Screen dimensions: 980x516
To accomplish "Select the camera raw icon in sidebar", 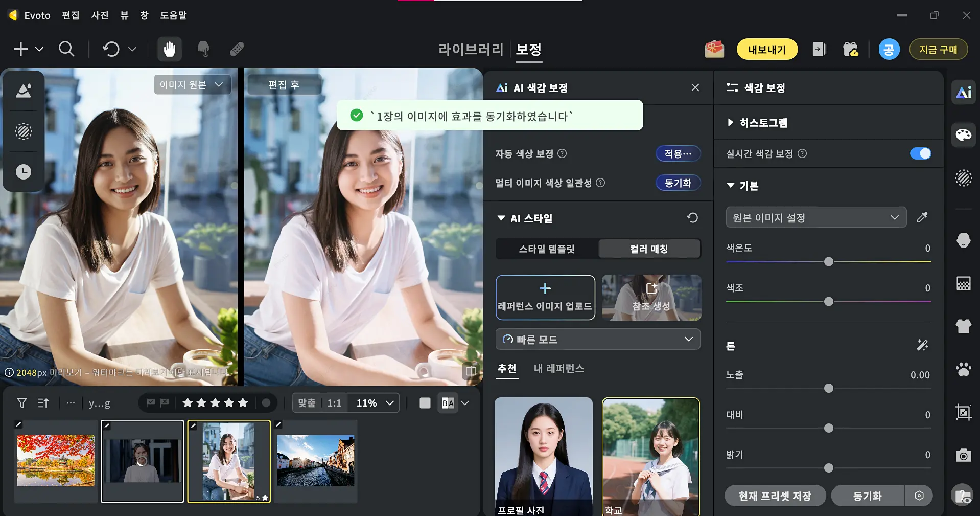I will 963,455.
